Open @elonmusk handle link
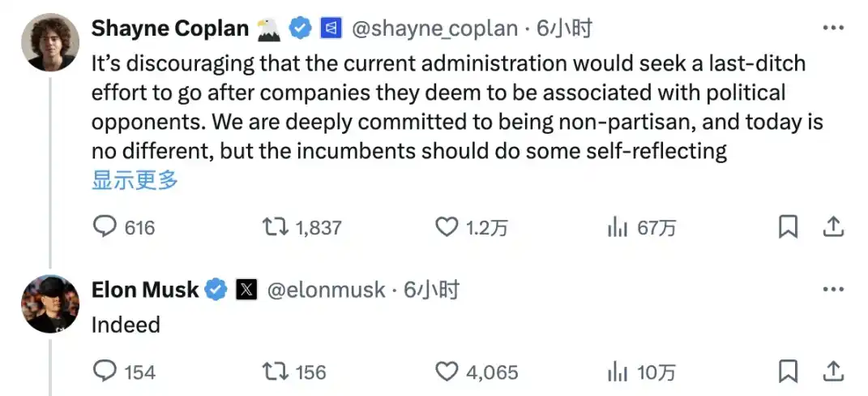Viewport: 868px width, 396px height. [x=326, y=290]
